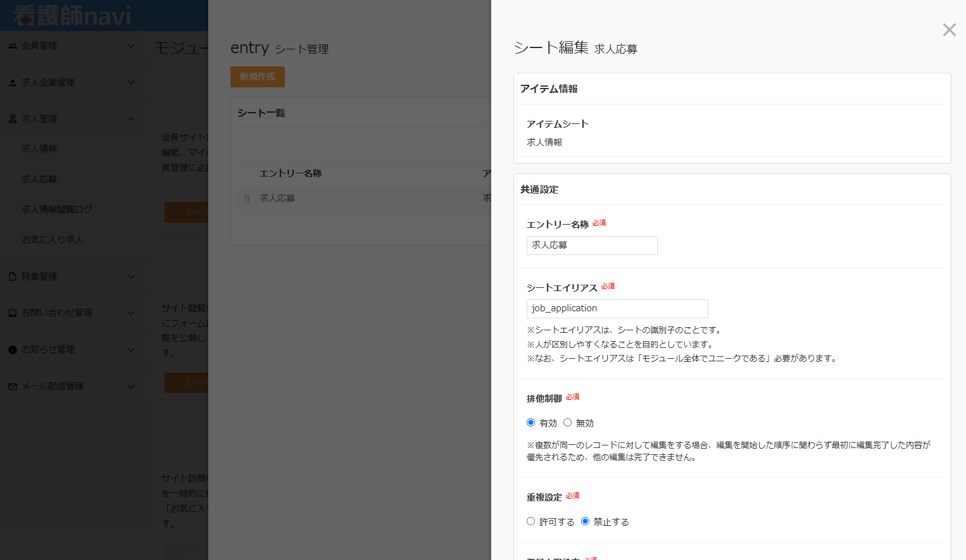Viewport: 966px width, 560px height.
Task: Expand the 会員管理 menu chevron
Action: pos(131,46)
